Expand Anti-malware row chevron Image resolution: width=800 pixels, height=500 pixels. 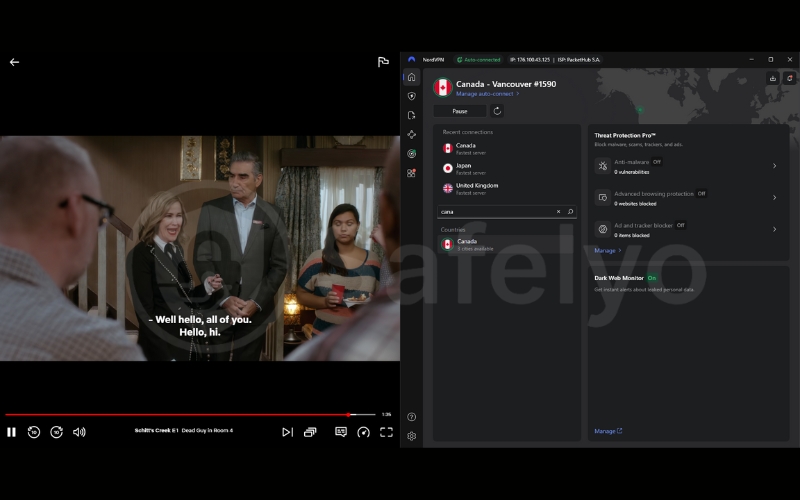coord(774,166)
